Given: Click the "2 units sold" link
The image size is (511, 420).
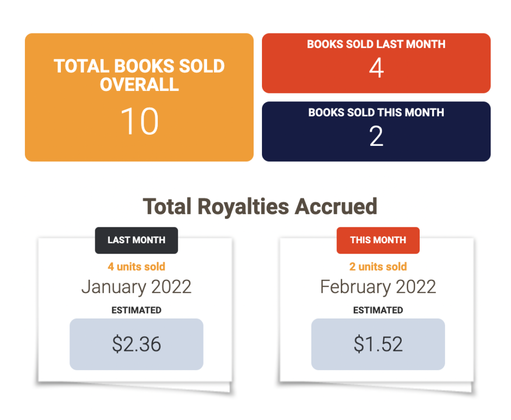Looking at the screenshot, I should (x=378, y=267).
